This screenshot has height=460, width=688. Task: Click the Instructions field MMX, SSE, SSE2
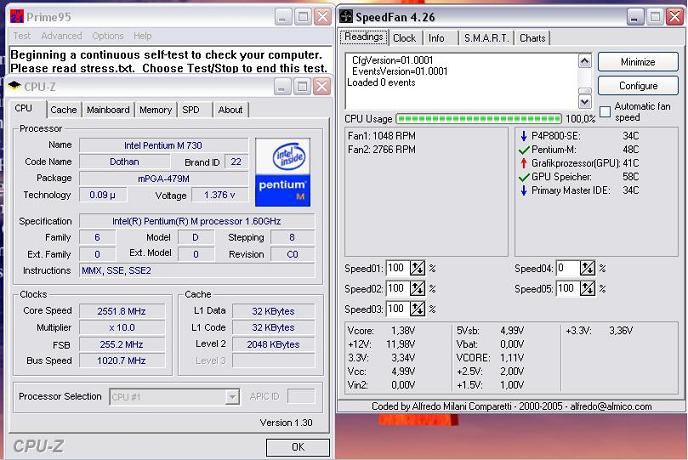[x=197, y=270]
